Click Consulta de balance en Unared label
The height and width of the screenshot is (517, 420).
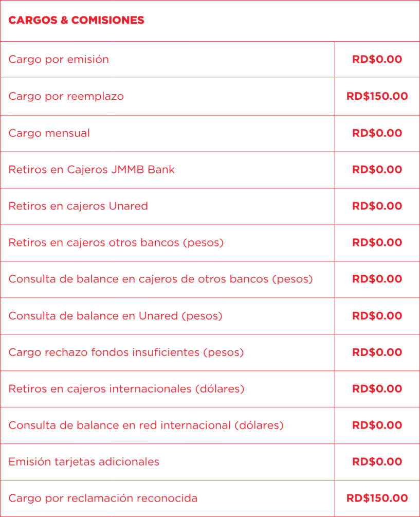pos(115,316)
